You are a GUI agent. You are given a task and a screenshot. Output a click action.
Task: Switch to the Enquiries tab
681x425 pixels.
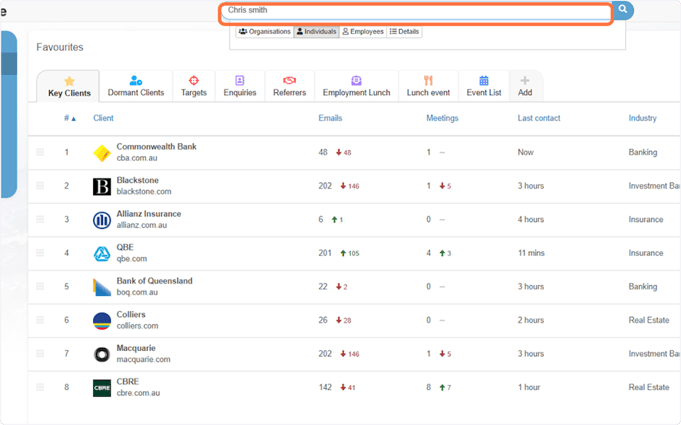pos(240,86)
